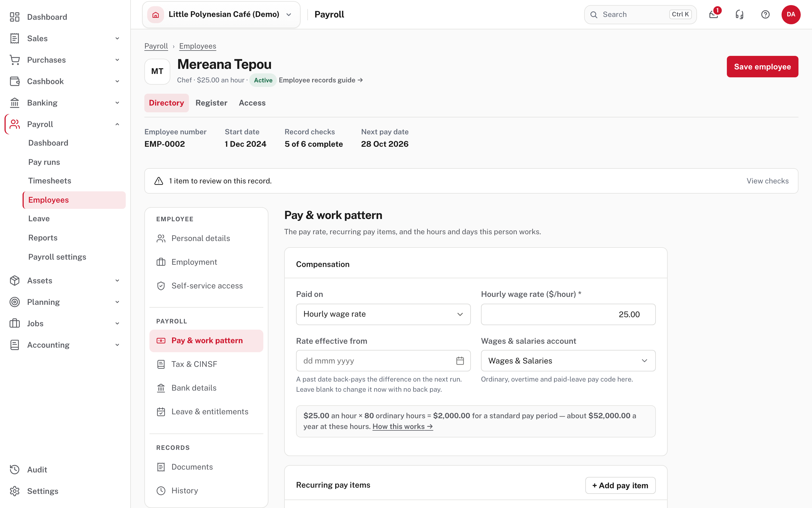Open the help question mark icon
The height and width of the screenshot is (508, 812).
pos(765,14)
